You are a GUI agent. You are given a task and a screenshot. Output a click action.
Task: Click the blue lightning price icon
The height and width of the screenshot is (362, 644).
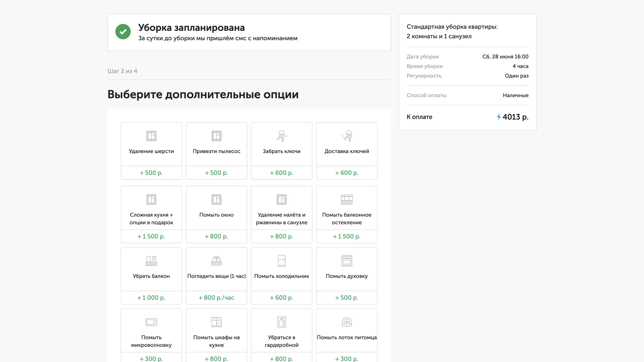(498, 117)
